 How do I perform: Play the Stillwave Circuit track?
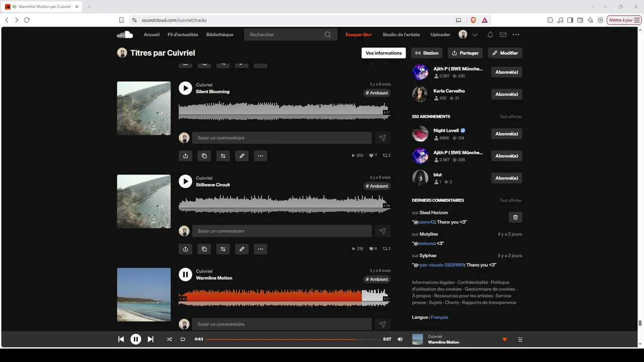[x=186, y=182]
